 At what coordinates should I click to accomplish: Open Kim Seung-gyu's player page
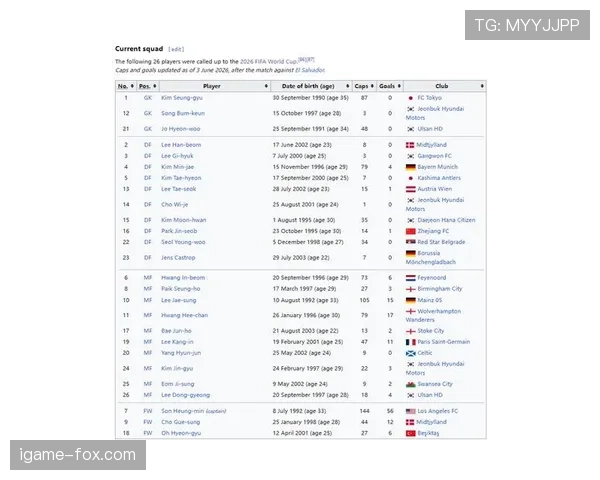182,98
